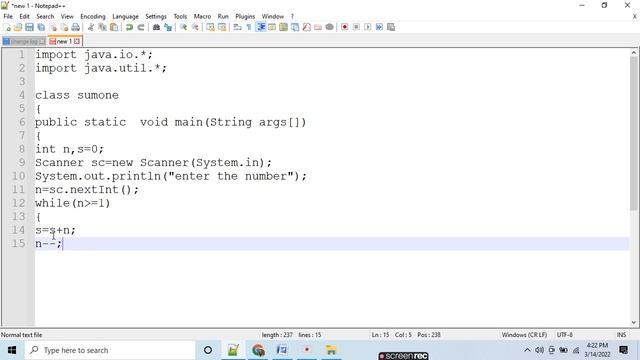Click the taskbar search box
Viewport: 640px width, 360px height.
[109, 350]
